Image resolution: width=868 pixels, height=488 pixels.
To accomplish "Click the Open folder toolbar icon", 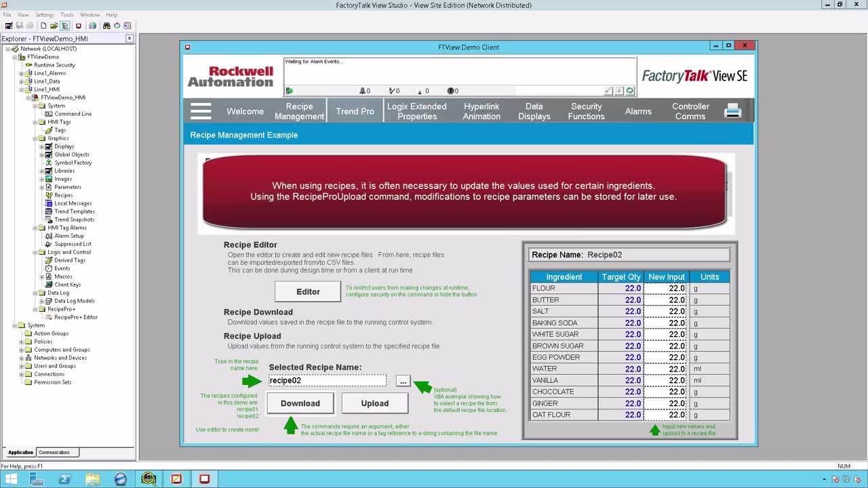I will tap(54, 26).
